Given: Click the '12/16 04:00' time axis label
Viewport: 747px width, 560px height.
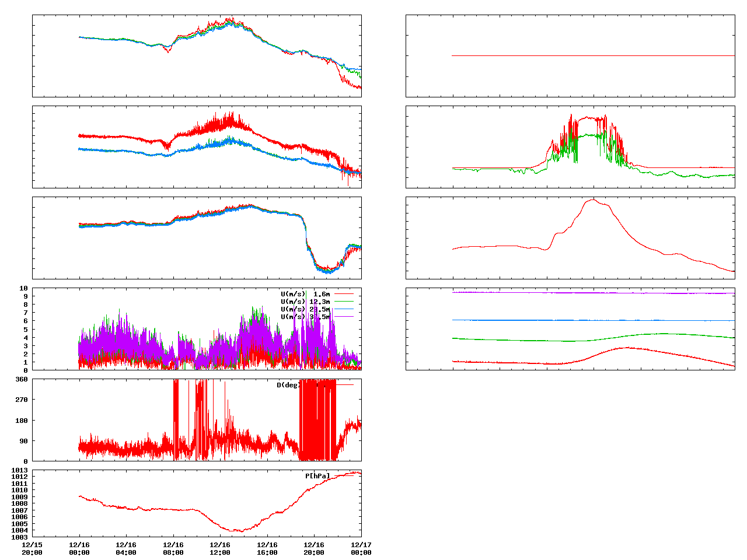Looking at the screenshot, I should [x=126, y=549].
